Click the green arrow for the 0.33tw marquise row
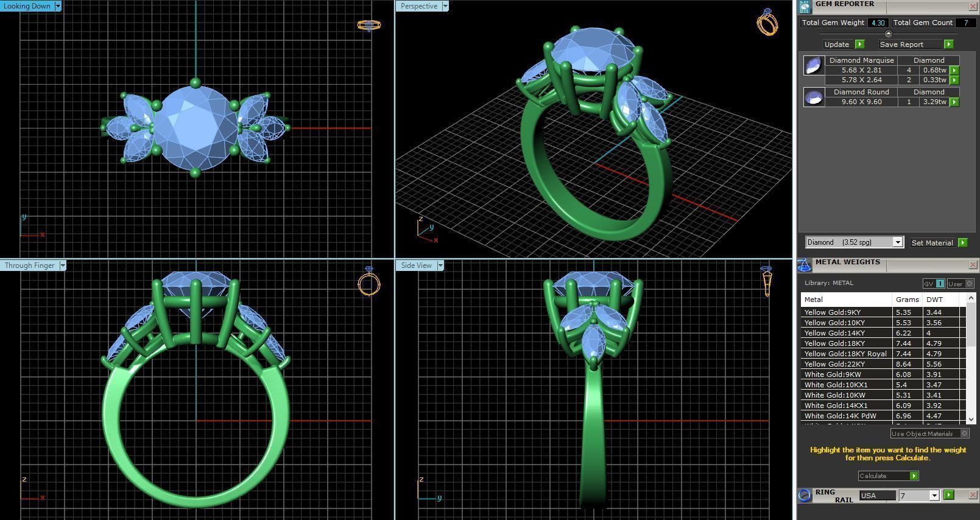 coord(954,80)
